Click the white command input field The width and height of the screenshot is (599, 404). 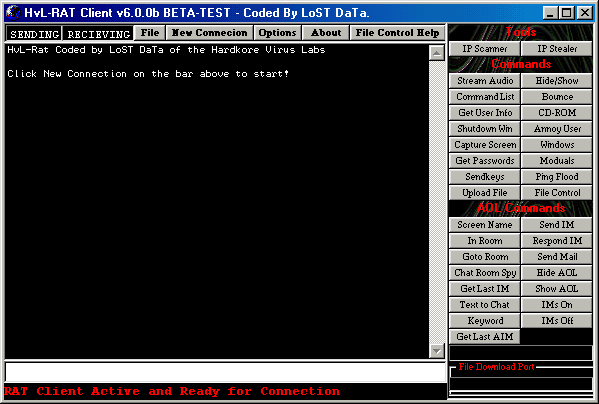(x=225, y=372)
